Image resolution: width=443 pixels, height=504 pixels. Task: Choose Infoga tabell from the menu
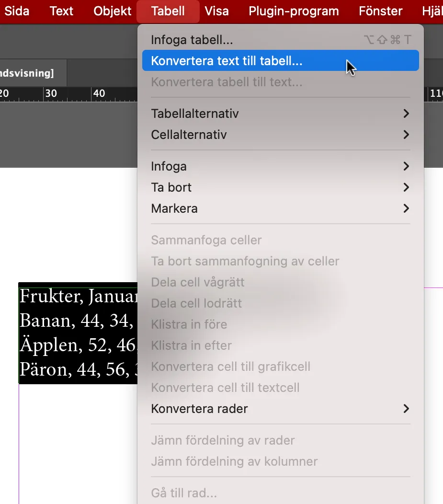192,39
